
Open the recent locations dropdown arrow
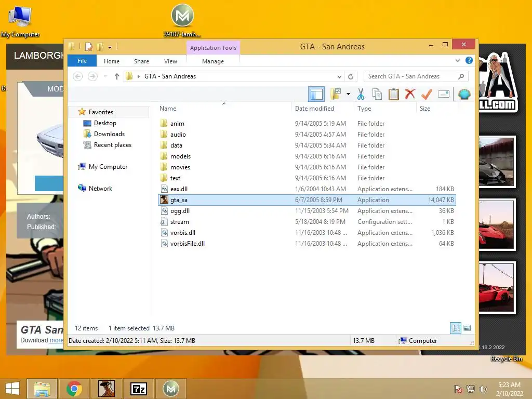coord(105,76)
